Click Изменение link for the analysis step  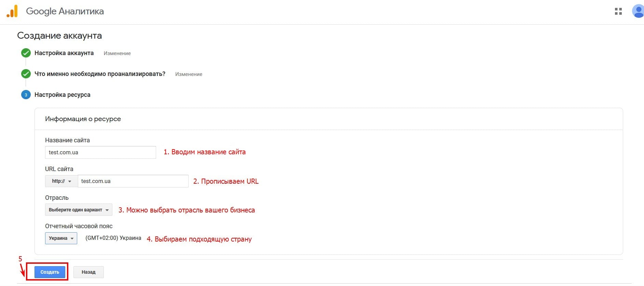click(189, 74)
